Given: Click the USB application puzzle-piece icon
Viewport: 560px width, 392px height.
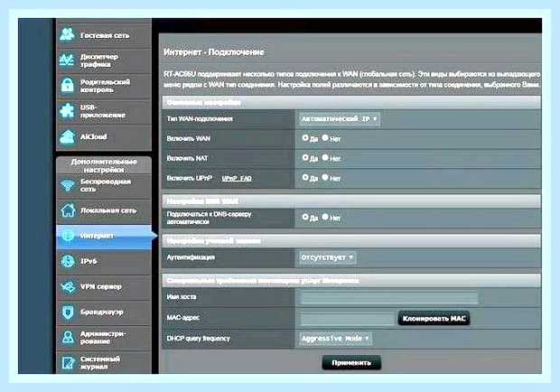Looking at the screenshot, I should [67, 111].
